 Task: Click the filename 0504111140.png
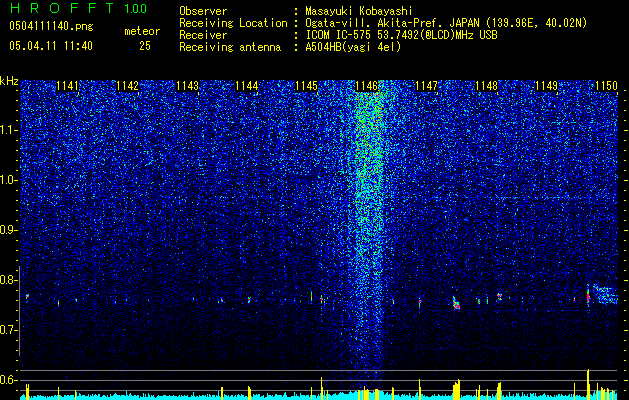point(51,27)
